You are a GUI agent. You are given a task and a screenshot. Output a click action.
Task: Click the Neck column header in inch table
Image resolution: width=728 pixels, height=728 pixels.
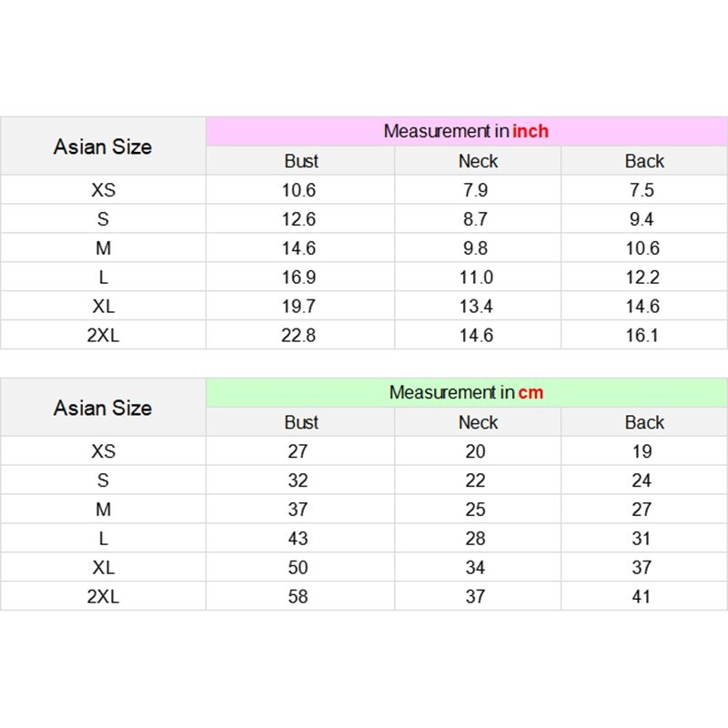coord(478,161)
